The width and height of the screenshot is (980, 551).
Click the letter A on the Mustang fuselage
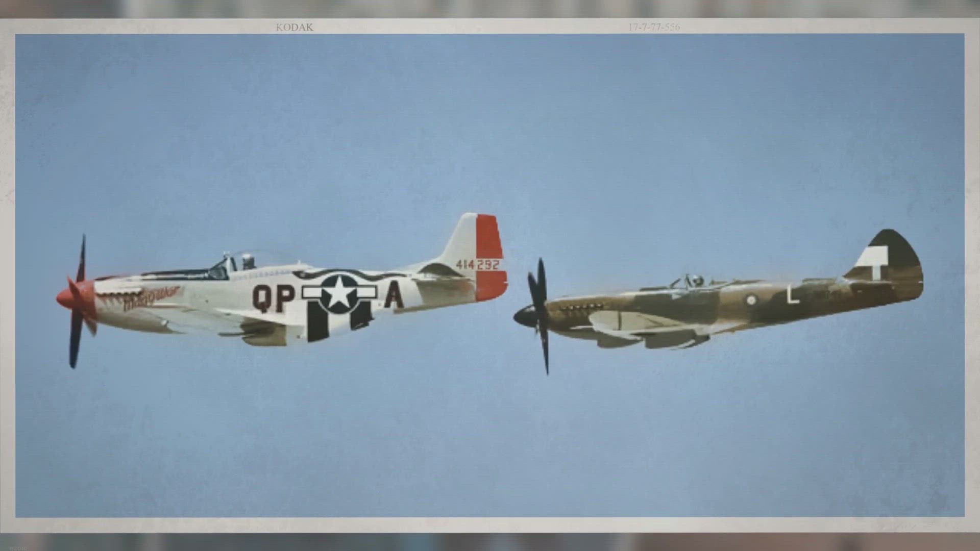pyautogui.click(x=394, y=296)
